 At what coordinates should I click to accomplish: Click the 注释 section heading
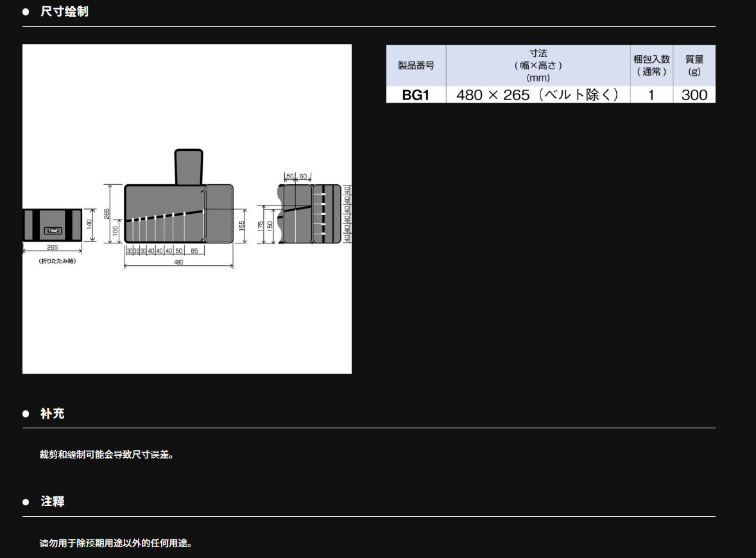(53, 501)
